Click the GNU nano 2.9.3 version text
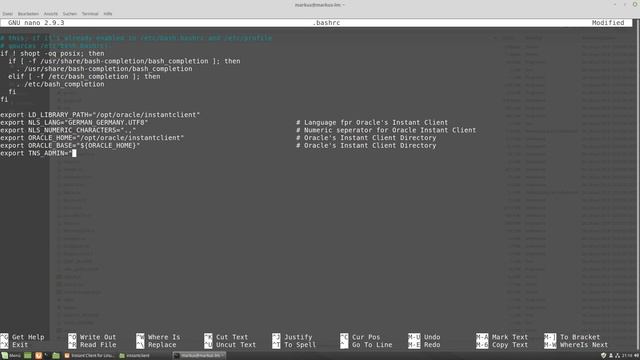 (x=36, y=23)
